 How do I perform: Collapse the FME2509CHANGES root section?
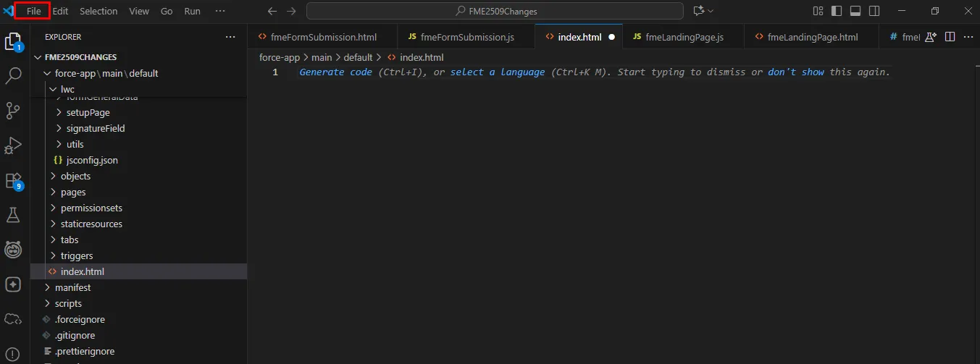coord(80,57)
